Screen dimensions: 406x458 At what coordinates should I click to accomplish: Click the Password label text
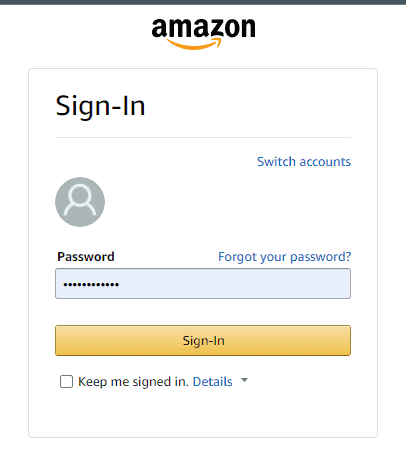pyautogui.click(x=86, y=257)
